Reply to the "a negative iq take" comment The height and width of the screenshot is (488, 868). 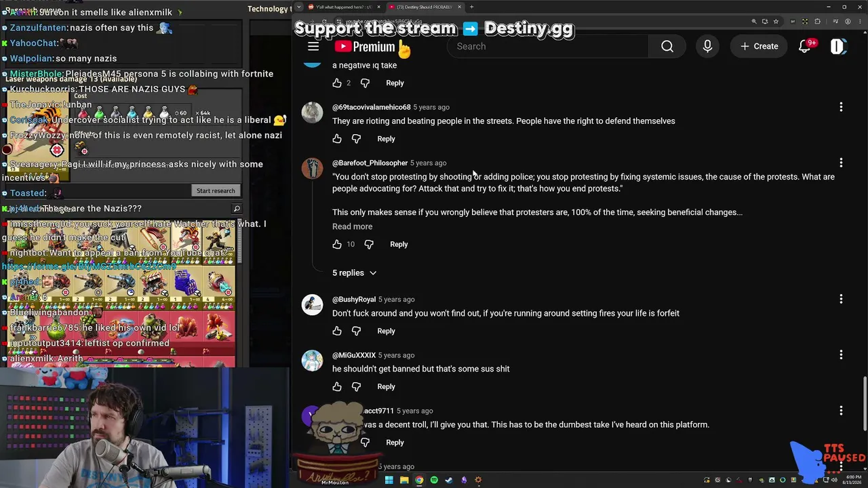tap(395, 83)
